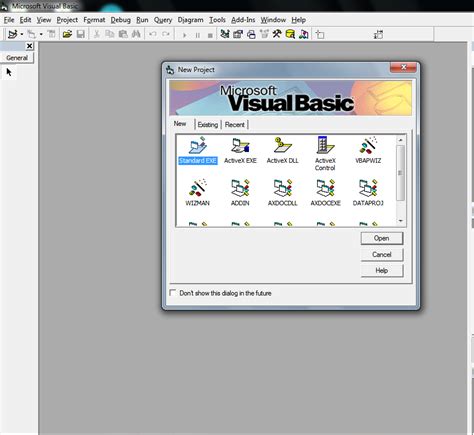The width and height of the screenshot is (474, 435).
Task: Select the AXDOCDLL project icon
Action: pos(283,193)
